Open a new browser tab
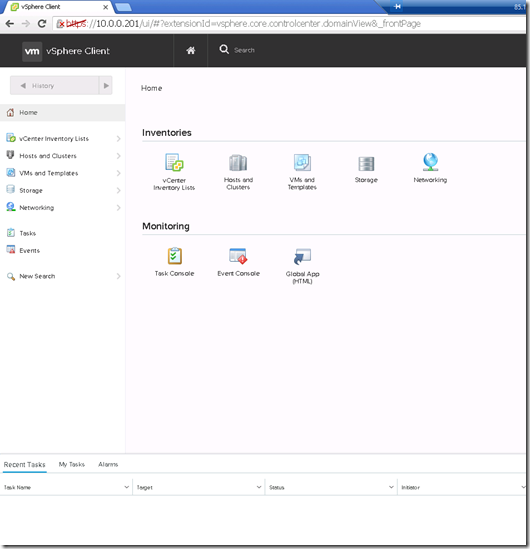 [123, 7]
